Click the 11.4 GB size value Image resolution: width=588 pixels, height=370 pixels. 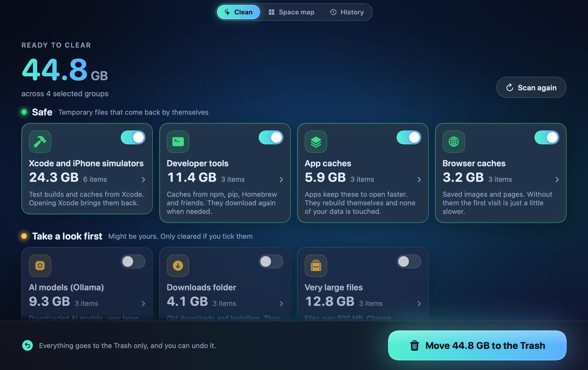coord(191,178)
